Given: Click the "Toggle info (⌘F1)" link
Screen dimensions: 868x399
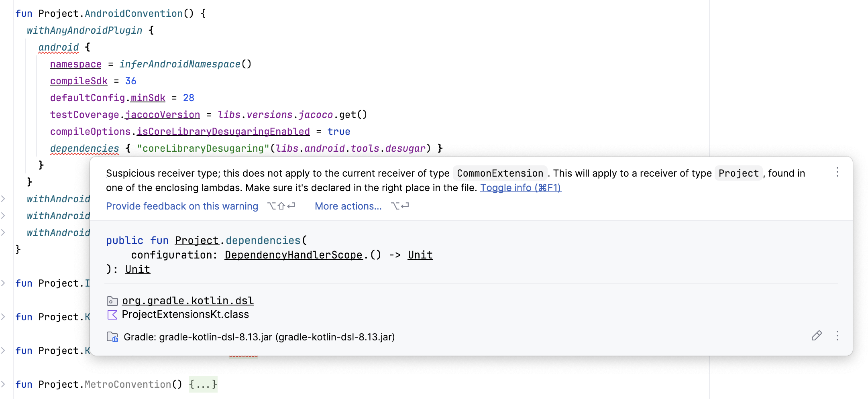Looking at the screenshot, I should coord(520,188).
